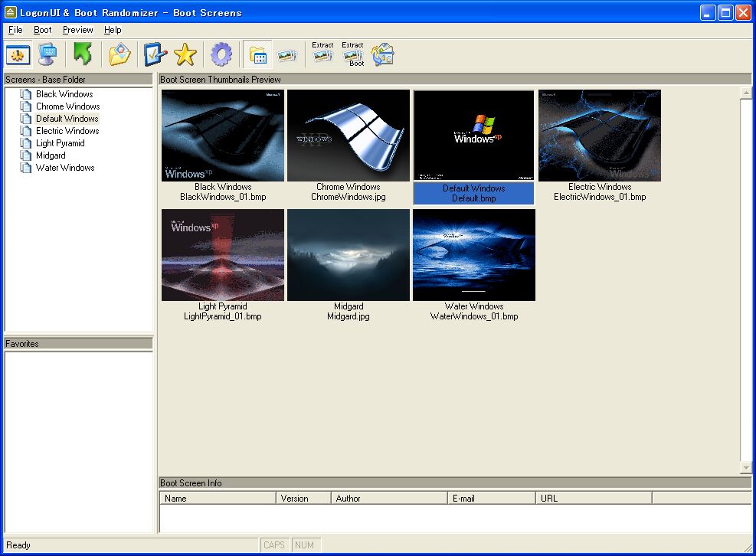This screenshot has width=756, height=556.
Task: Click the checkmark with pen toolbar icon
Action: [155, 54]
